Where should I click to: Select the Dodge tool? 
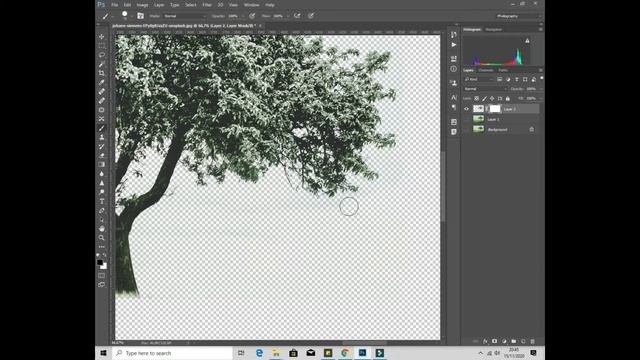point(102,192)
